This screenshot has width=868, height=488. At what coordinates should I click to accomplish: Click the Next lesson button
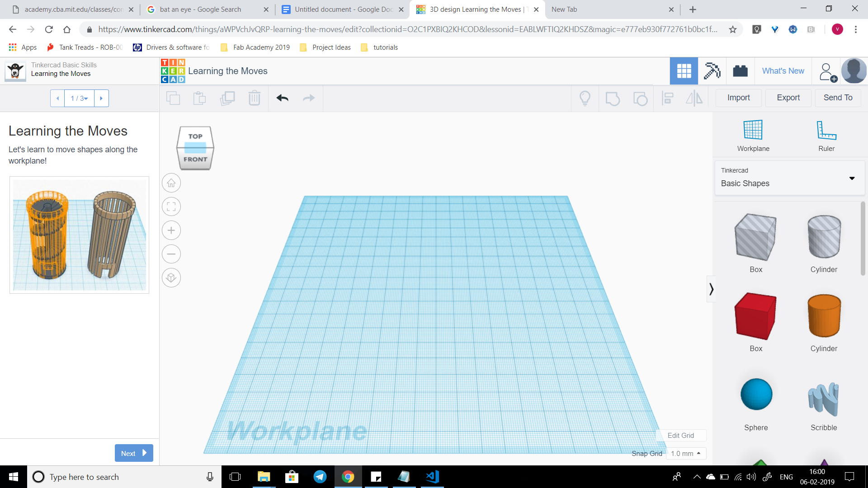[133, 453]
